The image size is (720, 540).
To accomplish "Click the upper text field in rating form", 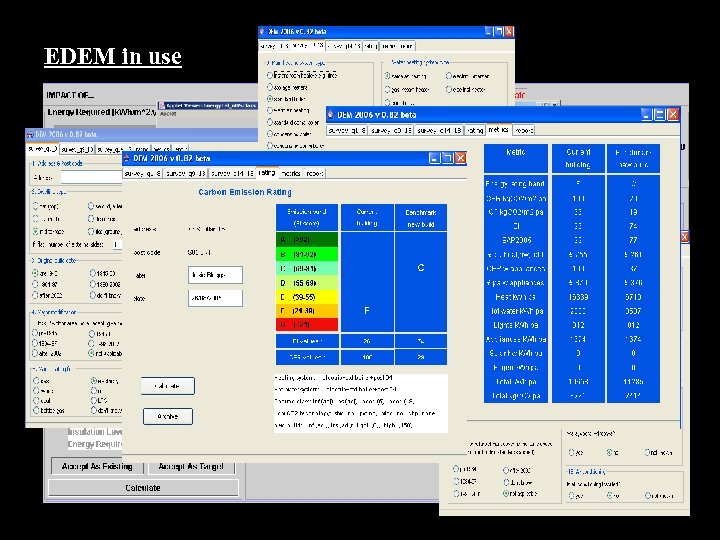I will 215,274.
